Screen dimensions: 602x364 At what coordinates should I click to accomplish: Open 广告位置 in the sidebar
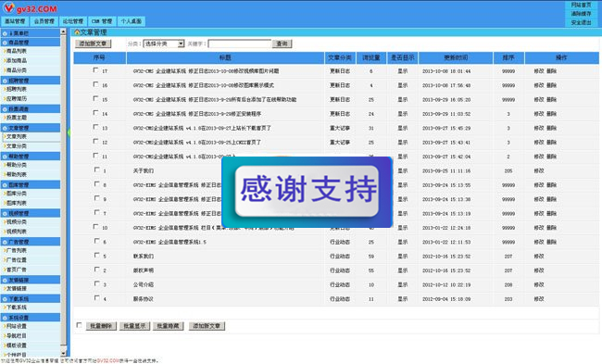(17, 260)
